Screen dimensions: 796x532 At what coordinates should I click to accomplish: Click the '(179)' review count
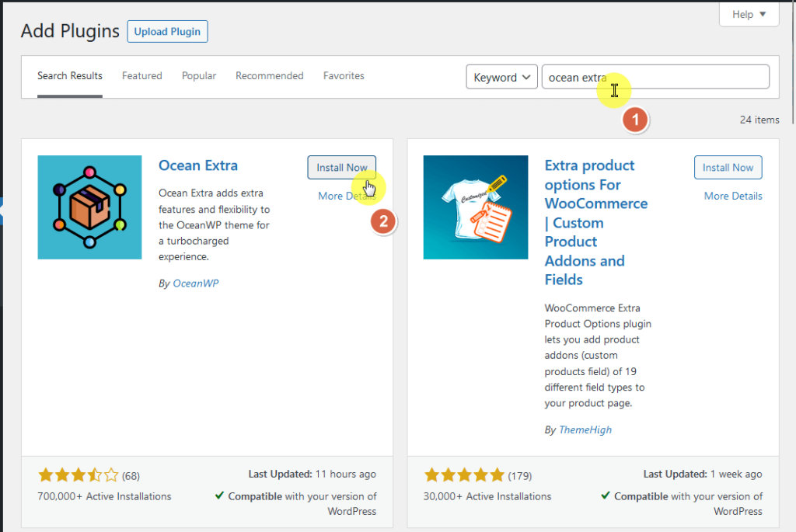(520, 476)
